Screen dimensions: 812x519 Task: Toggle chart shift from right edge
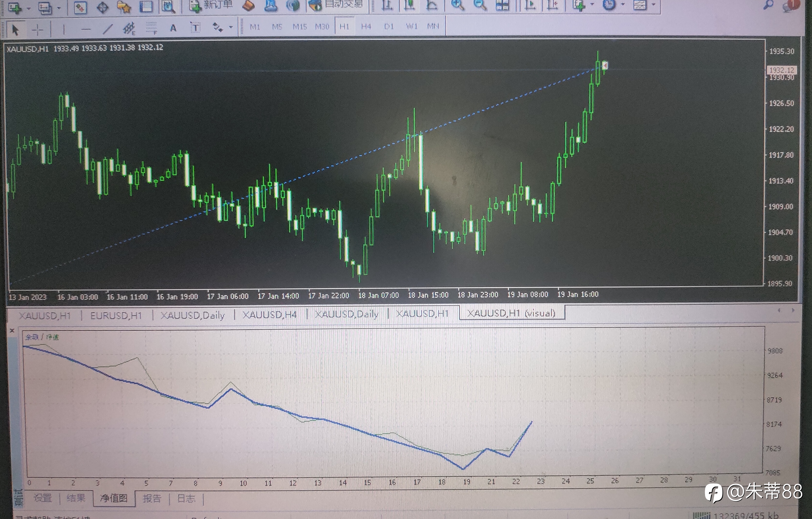pyautogui.click(x=552, y=5)
